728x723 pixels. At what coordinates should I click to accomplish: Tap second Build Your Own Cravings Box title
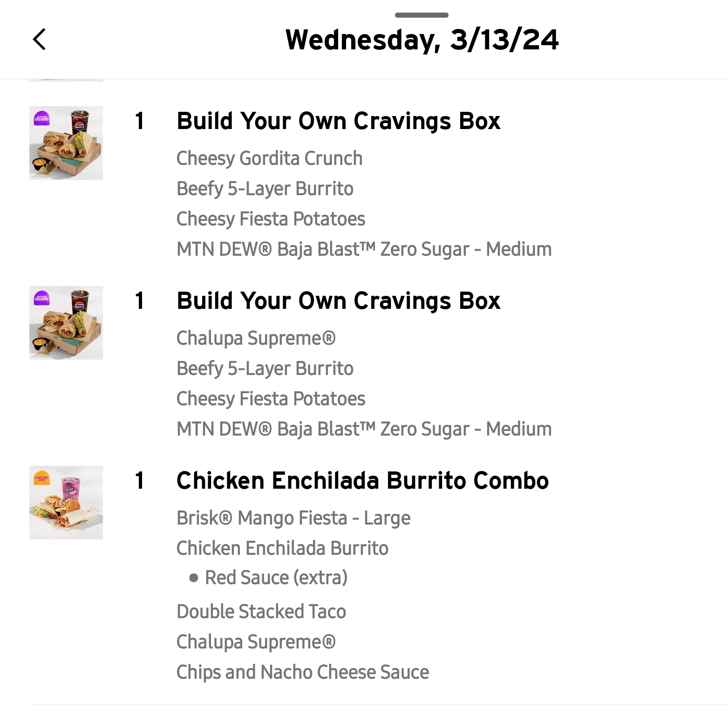(x=338, y=301)
